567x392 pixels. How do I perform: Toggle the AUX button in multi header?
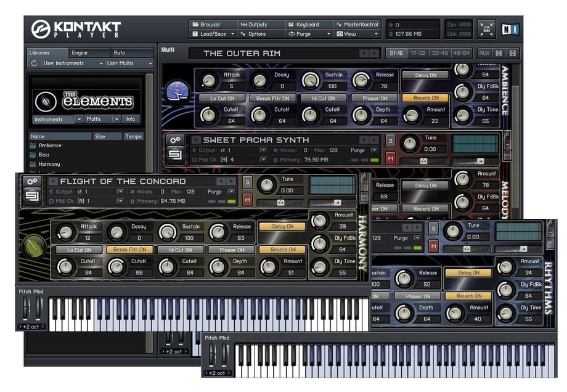pos(484,53)
